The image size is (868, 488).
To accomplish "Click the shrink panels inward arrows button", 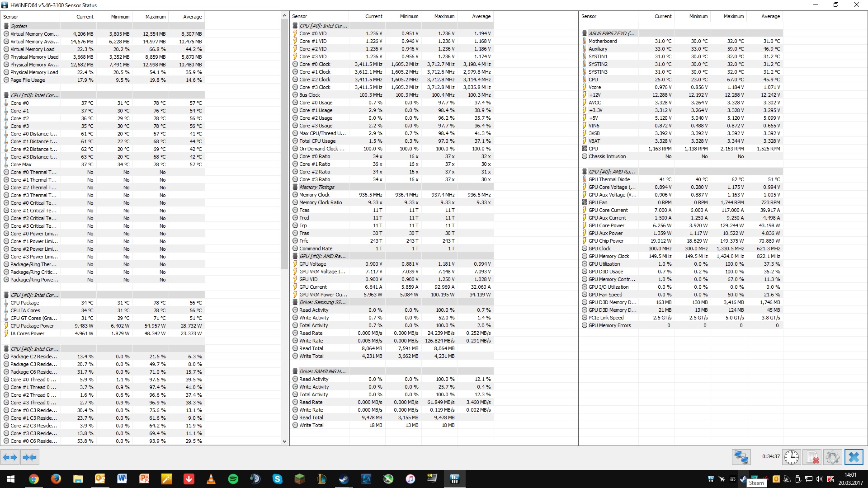I will pos(29,457).
